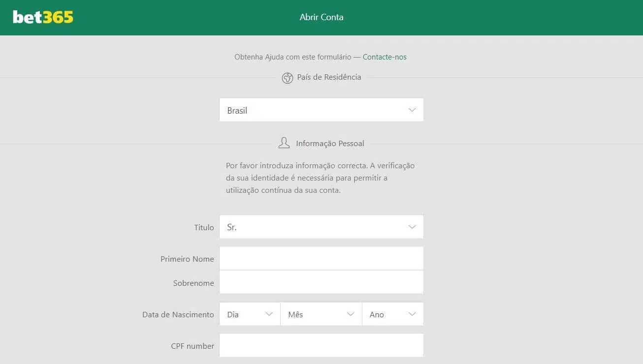The image size is (643, 364).
Task: Open the Brasil country dropdown
Action: 321,110
